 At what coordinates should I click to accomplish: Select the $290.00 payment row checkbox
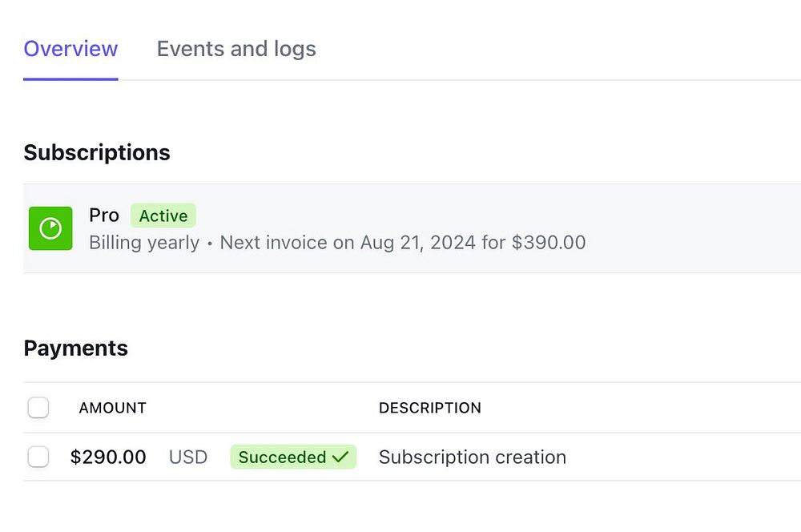point(38,457)
